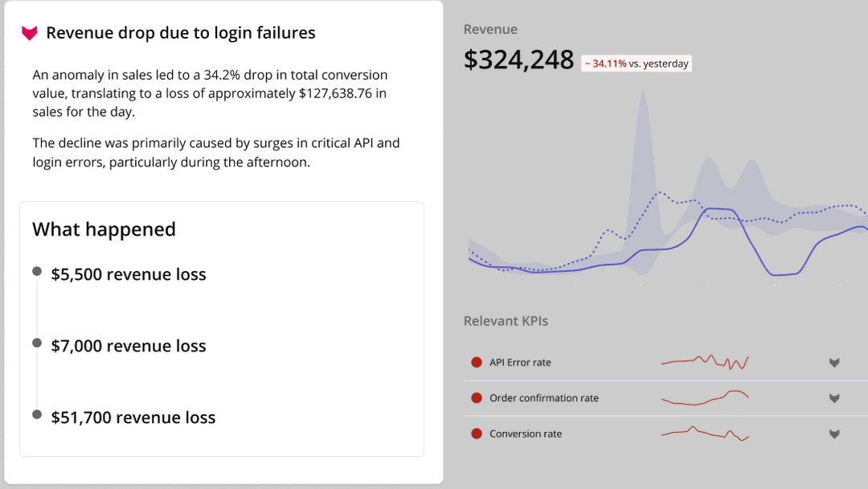This screenshot has height=489, width=868.
Task: Click the red dot beside Order confirmation rate
Action: (476, 398)
